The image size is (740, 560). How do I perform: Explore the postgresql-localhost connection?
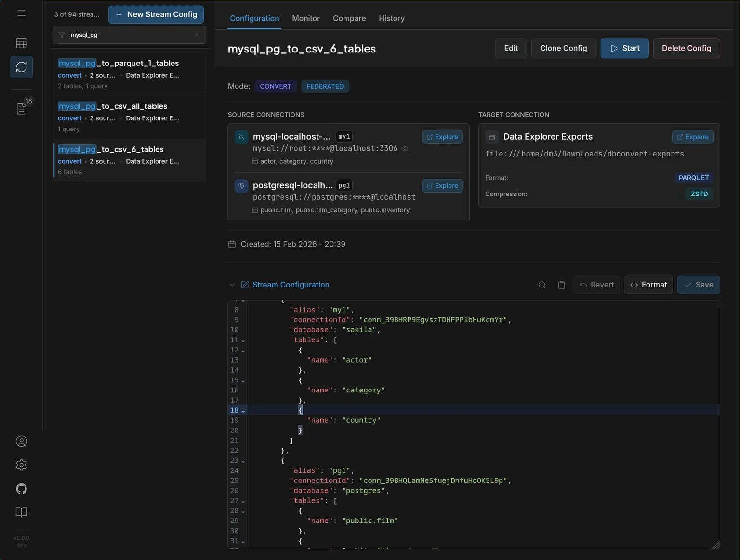click(442, 185)
